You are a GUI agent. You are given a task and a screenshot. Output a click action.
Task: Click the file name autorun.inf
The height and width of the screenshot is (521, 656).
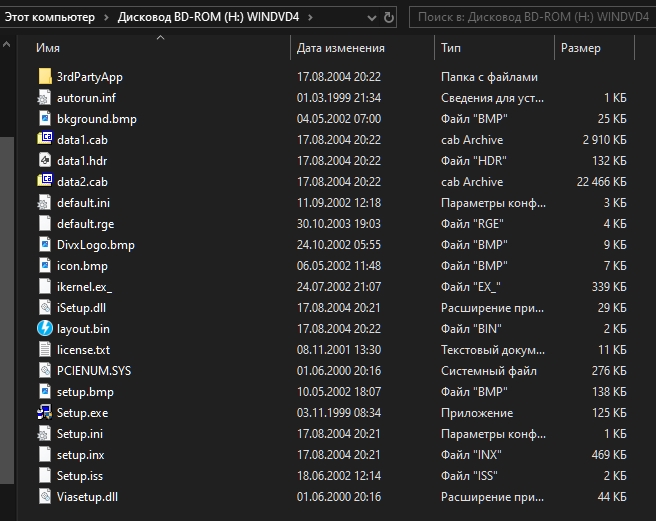[x=86, y=98]
